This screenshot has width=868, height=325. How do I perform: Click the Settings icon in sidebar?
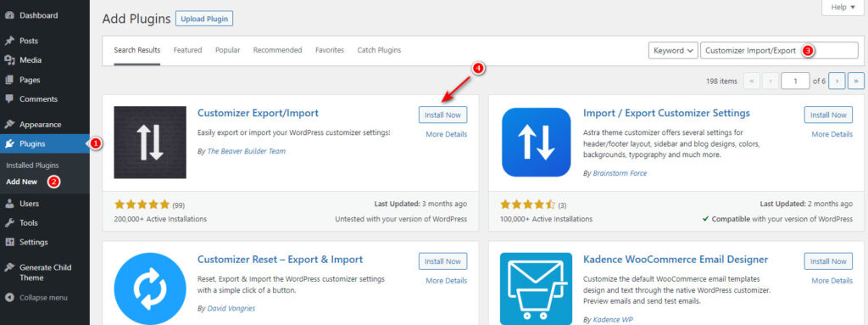[x=8, y=243]
